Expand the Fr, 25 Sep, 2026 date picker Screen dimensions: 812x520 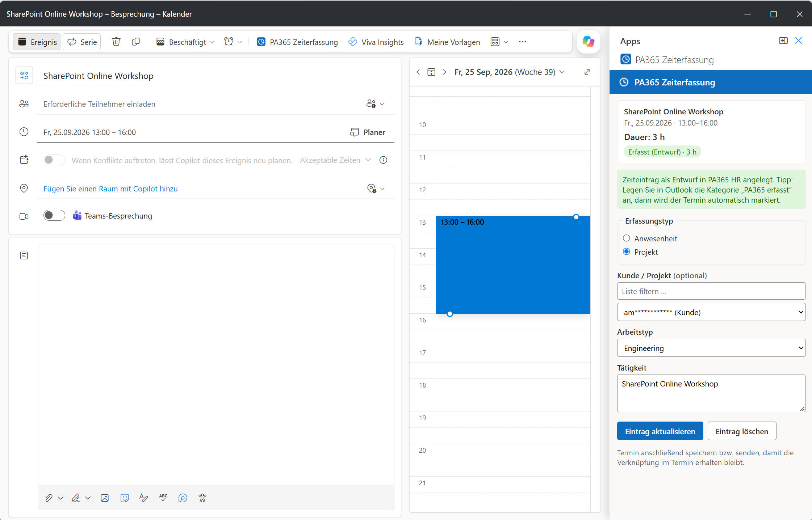pyautogui.click(x=510, y=72)
